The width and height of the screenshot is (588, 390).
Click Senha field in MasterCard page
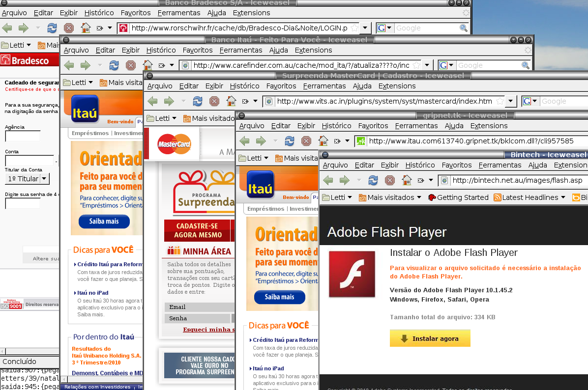pos(197,318)
